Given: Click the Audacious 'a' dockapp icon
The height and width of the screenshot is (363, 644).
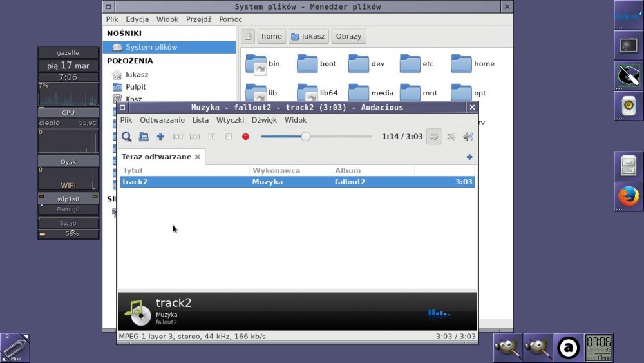Looking at the screenshot, I should pyautogui.click(x=568, y=348).
